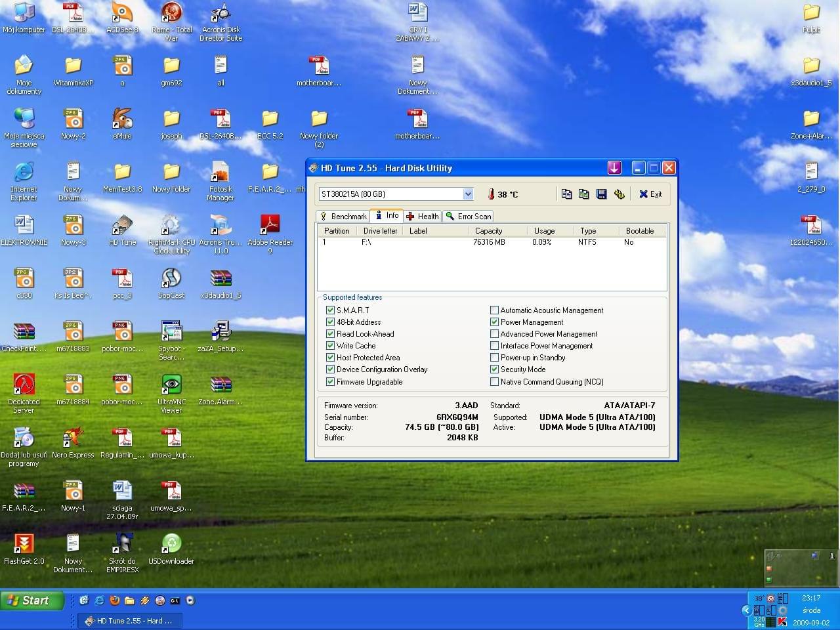The width and height of the screenshot is (840, 630).
Task: Launch Nero Express shortcut
Action: pos(73,443)
